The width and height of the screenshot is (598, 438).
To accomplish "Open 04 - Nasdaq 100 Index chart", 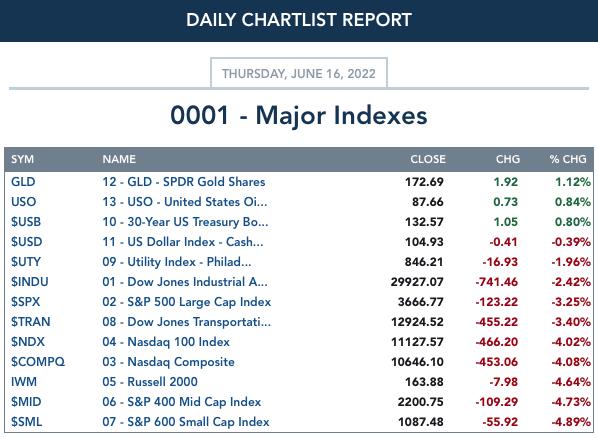I will click(x=166, y=342).
